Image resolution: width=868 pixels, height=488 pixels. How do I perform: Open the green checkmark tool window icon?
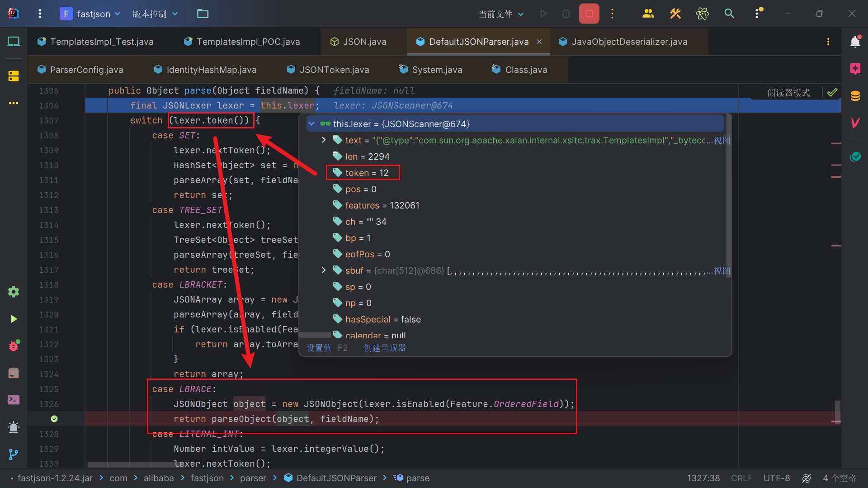(855, 156)
